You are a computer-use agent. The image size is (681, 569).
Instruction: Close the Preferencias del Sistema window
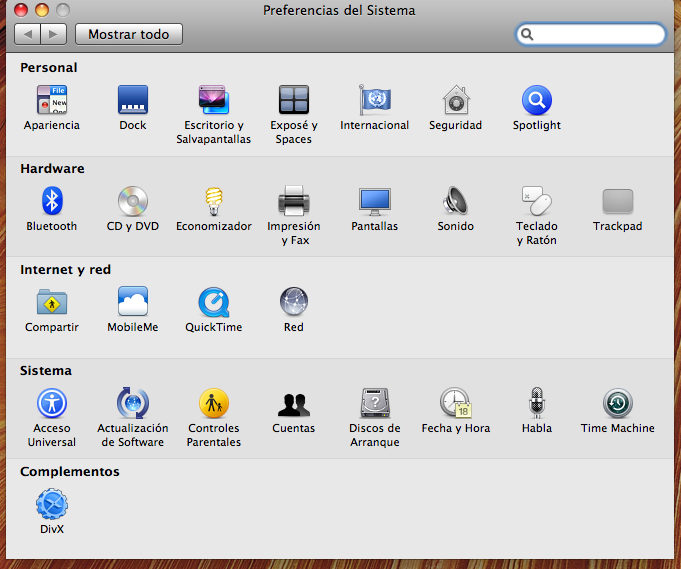(20, 10)
